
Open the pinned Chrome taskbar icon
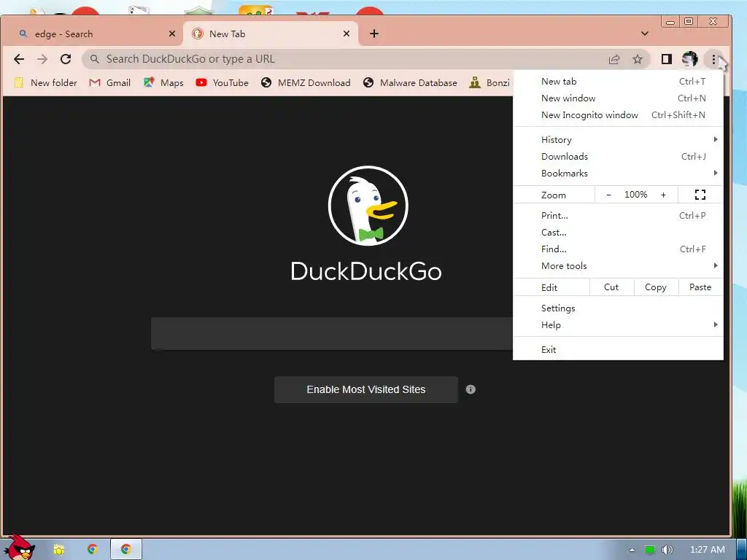point(93,550)
